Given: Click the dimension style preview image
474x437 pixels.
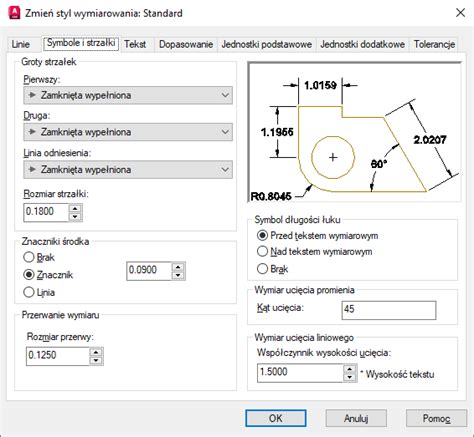Looking at the screenshot, I should click(355, 132).
